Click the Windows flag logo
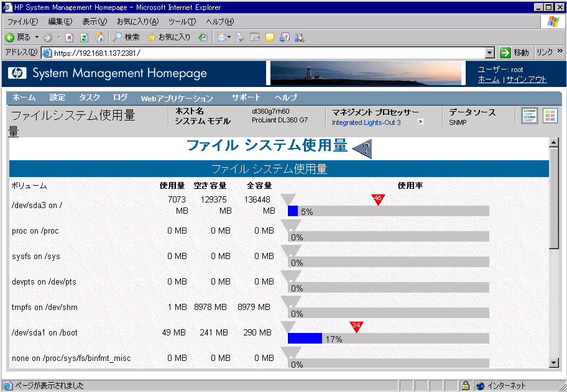This screenshot has height=392, width=567. (x=553, y=22)
